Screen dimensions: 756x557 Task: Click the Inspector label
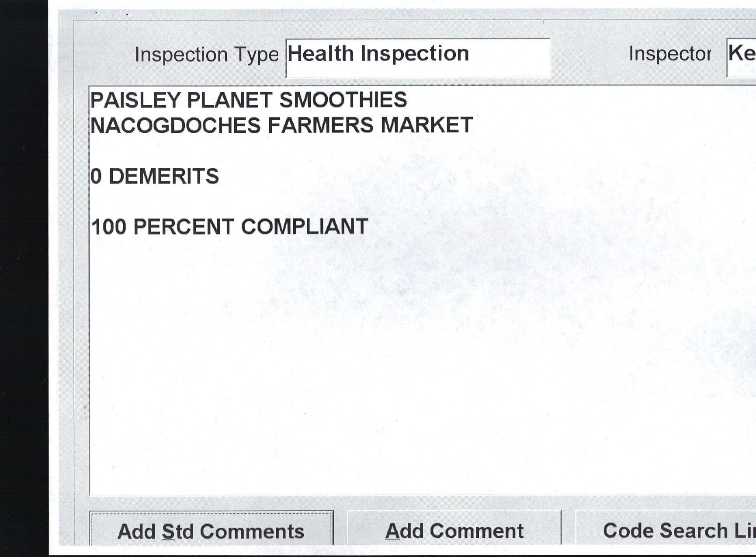tap(669, 54)
